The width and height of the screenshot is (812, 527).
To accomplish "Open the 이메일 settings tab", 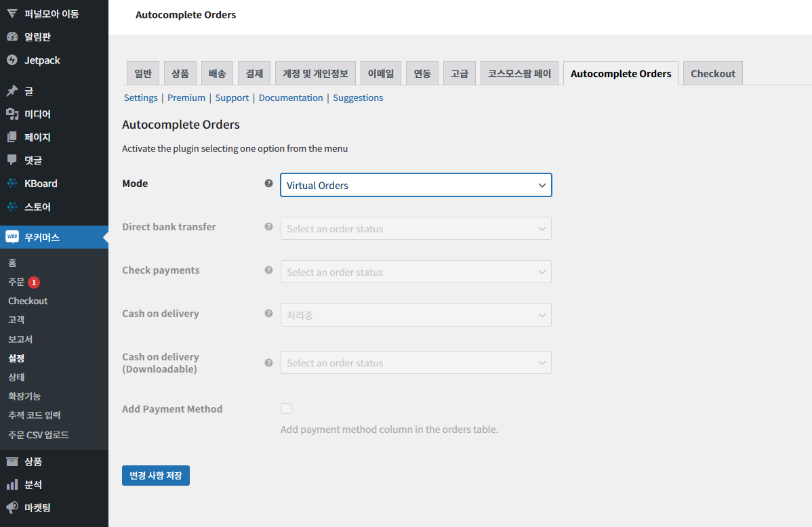I will click(x=381, y=73).
